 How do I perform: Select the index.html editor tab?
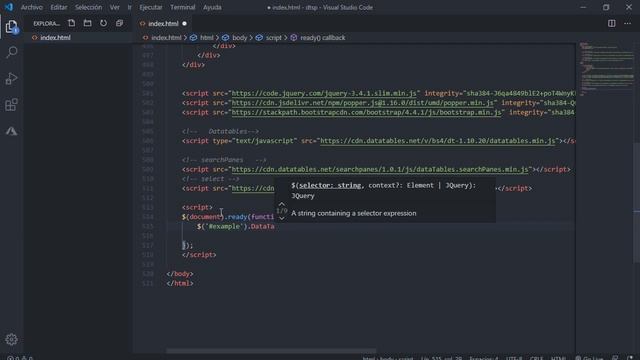pos(163,24)
